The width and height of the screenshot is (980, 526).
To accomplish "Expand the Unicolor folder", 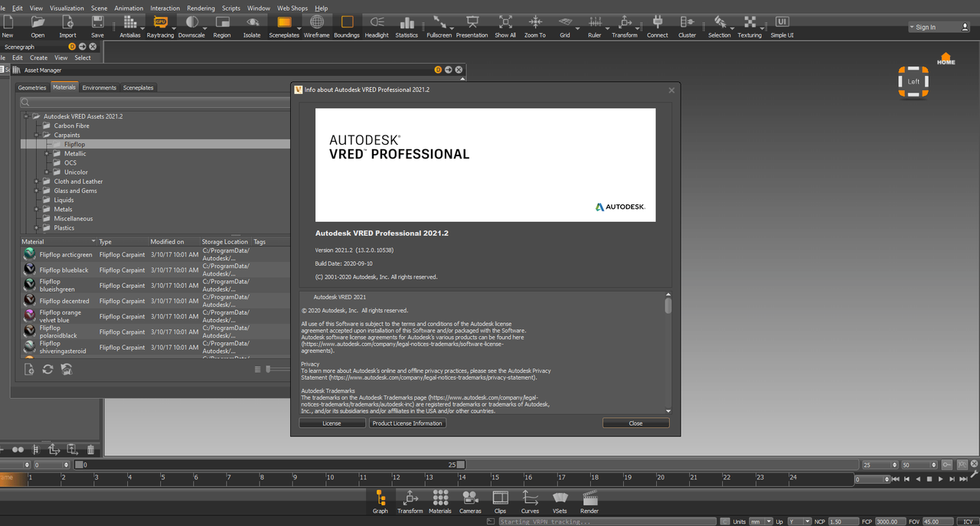I will click(47, 172).
